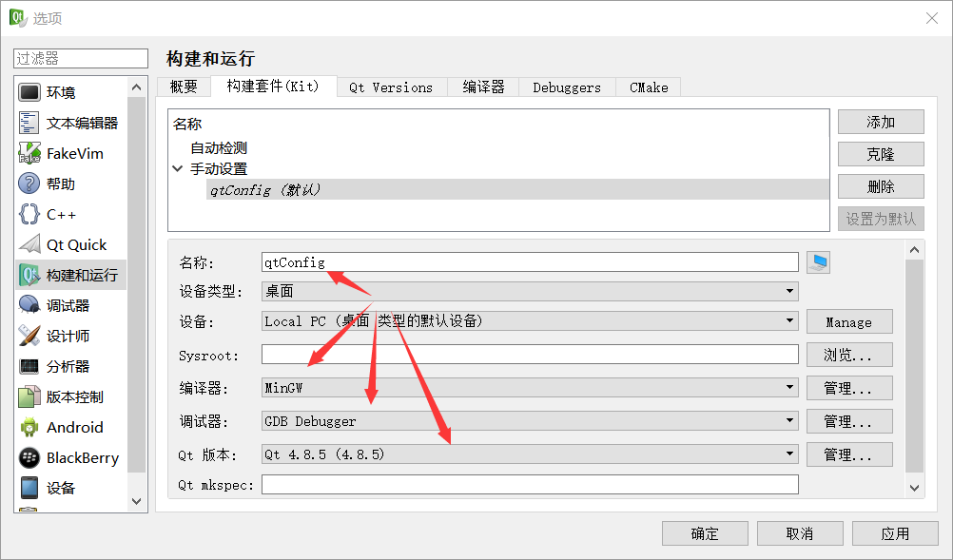
Task: Open the 版本控制 documents icon
Action: click(29, 396)
